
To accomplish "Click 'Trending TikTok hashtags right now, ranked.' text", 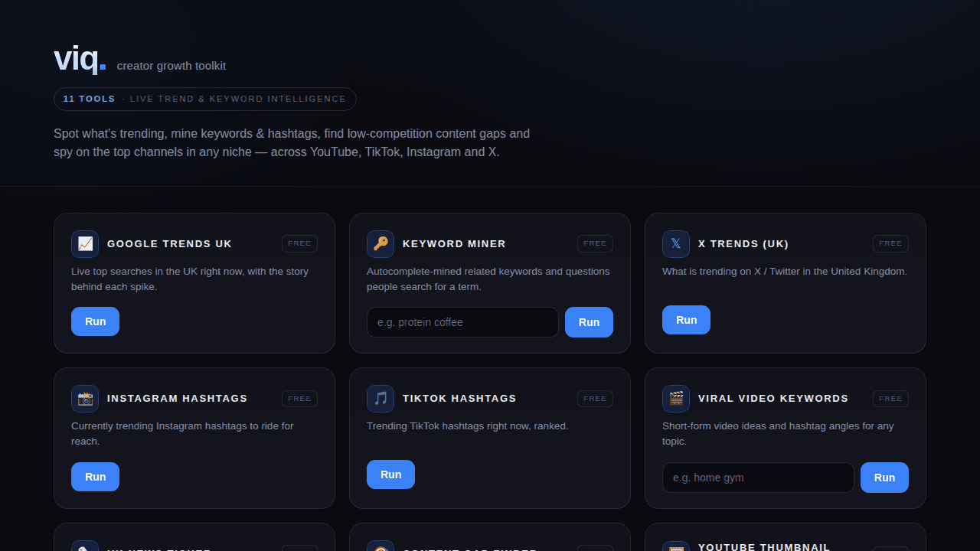I will (x=468, y=426).
